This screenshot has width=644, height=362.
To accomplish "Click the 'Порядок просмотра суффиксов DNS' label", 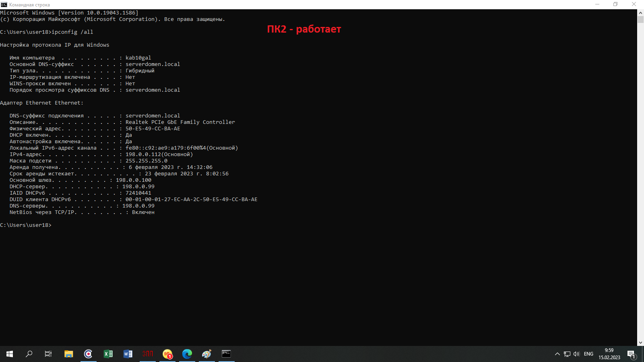I will (60, 90).
